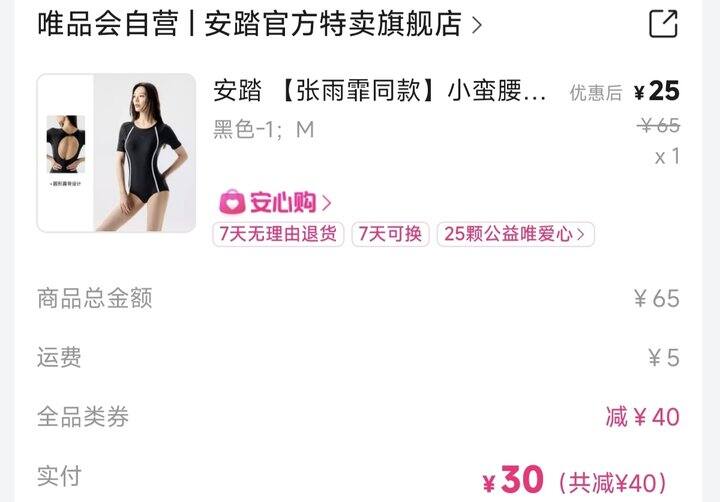Select the 黑色-1; M spec text
Viewport: 720px width, 502px height.
[x=264, y=129]
